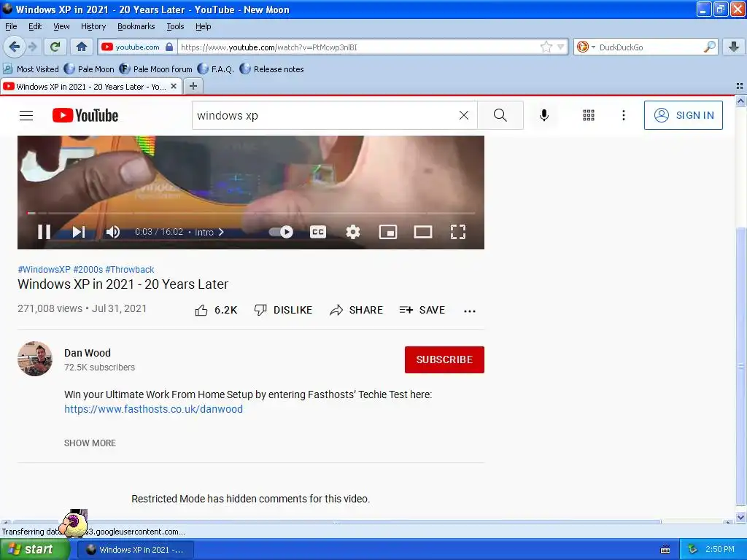The height and width of the screenshot is (560, 747).
Task: Enable miniplayer mode
Action: (x=388, y=232)
